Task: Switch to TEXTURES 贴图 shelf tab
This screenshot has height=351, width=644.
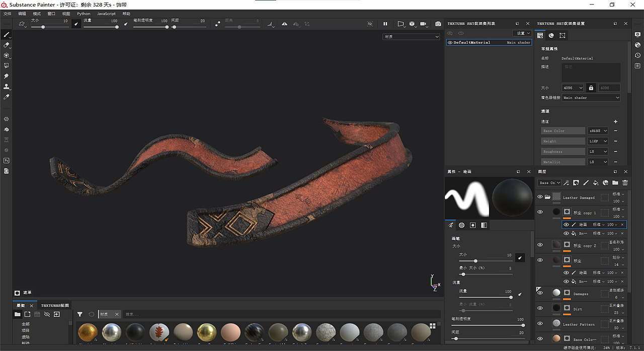Action: click(x=55, y=305)
